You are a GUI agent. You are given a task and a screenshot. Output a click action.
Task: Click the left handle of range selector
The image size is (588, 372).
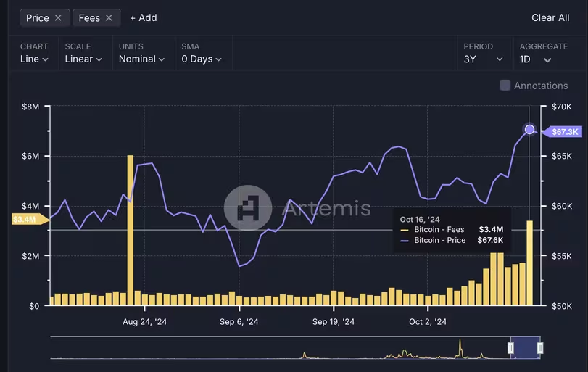[510, 348]
